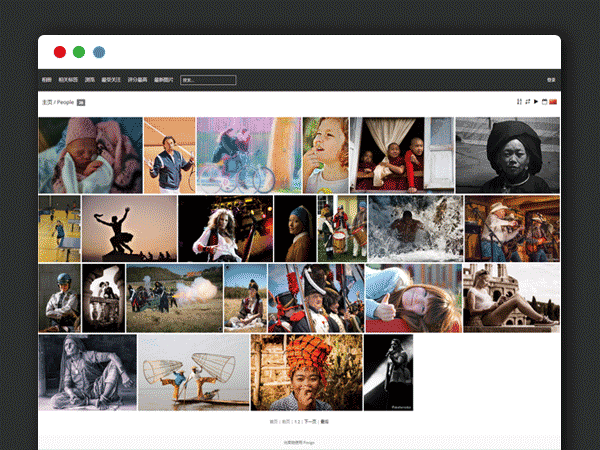
Task: Click the blue window circle
Action: click(x=99, y=52)
